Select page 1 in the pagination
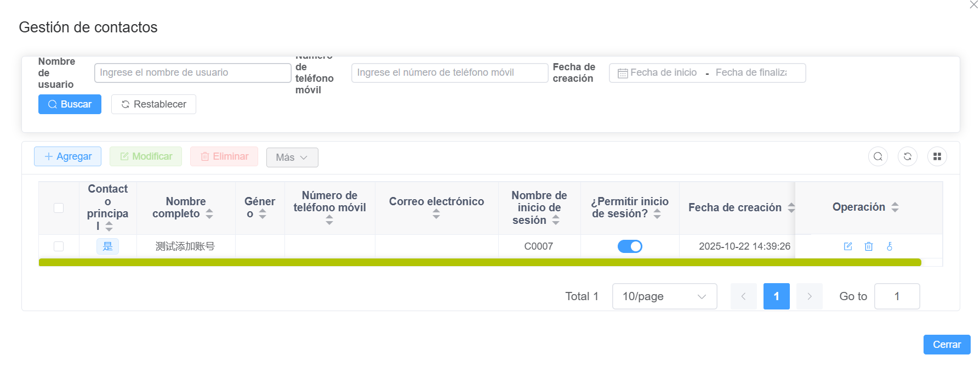Screen dimensions: 980x366 click(x=776, y=296)
